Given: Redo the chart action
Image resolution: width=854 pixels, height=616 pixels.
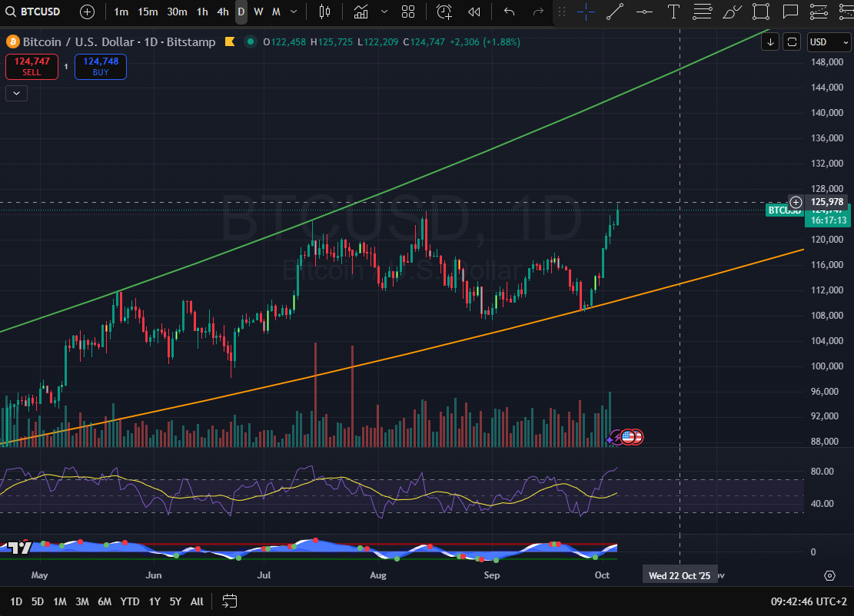Looking at the screenshot, I should 538,12.
